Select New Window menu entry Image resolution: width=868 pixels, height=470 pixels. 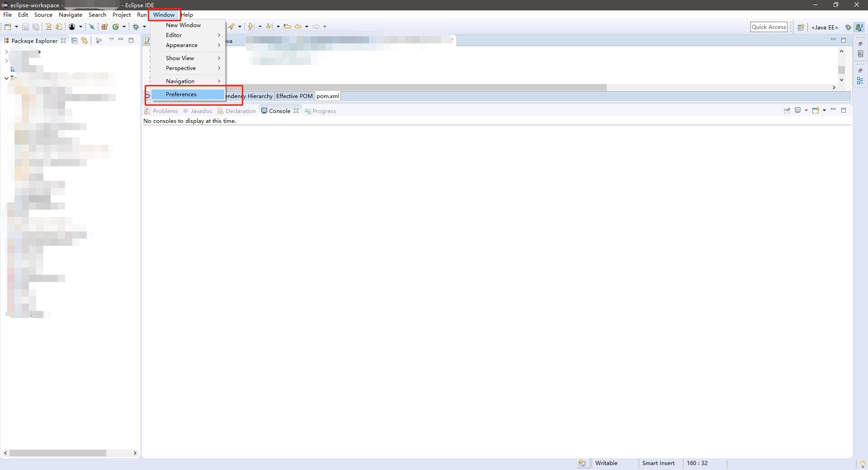pos(189,25)
